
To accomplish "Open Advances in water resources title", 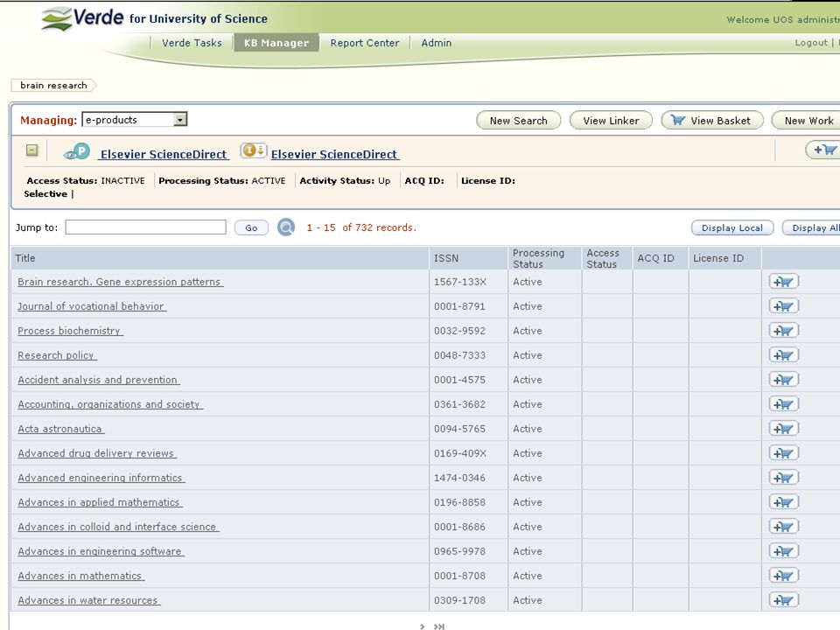I will coord(89,600).
